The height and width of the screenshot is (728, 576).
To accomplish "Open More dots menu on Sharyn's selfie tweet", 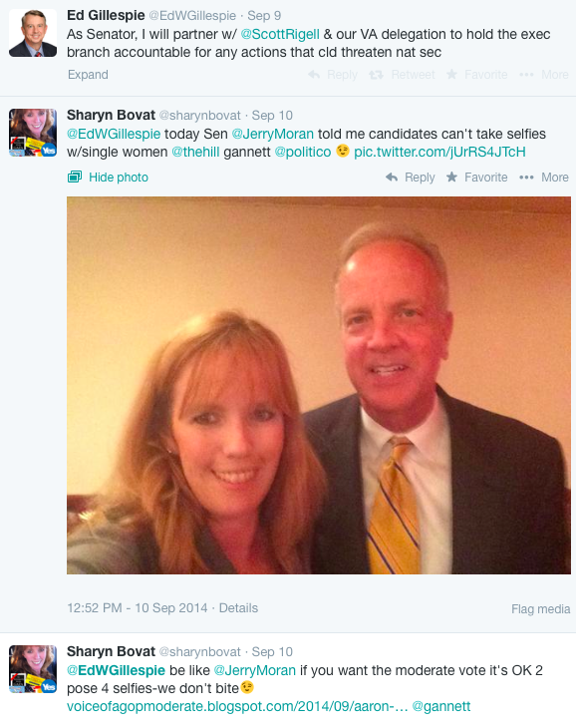I will [x=526, y=178].
